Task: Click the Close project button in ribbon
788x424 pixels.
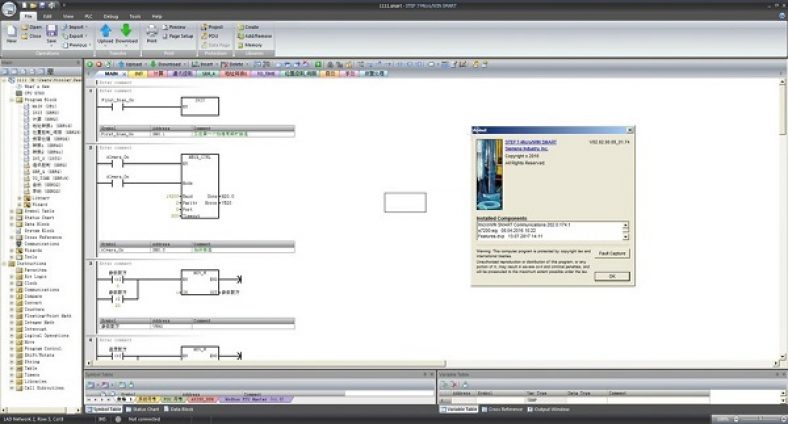Action: tap(32, 36)
